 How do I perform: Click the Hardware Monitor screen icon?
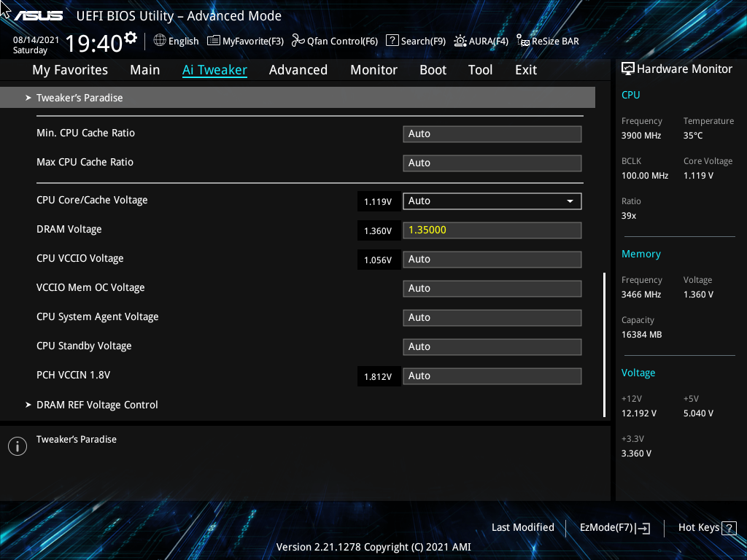click(x=628, y=69)
